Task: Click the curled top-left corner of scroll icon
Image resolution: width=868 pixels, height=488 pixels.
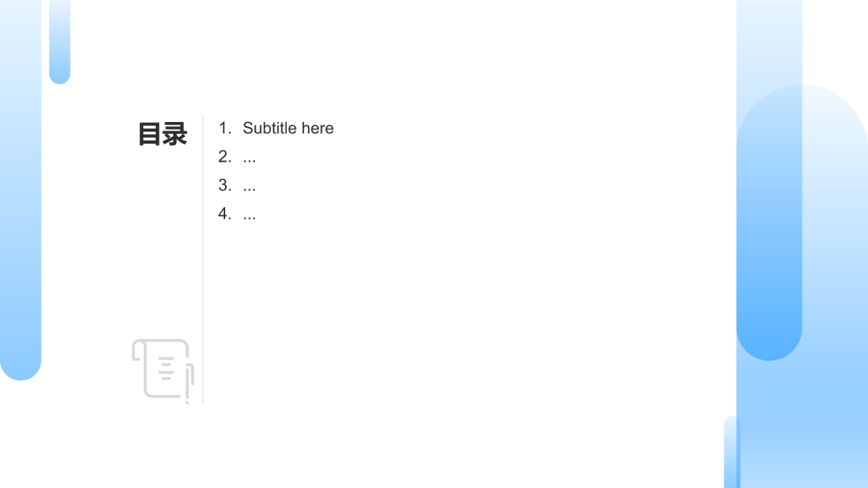Action: 138,350
